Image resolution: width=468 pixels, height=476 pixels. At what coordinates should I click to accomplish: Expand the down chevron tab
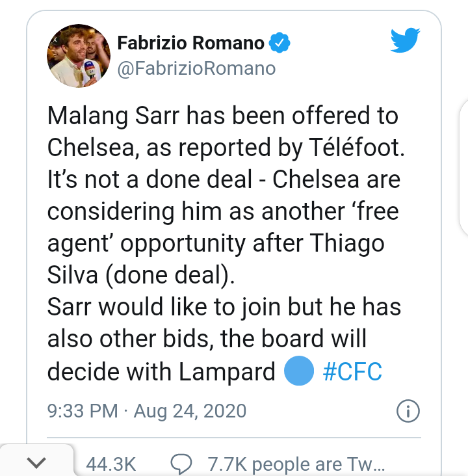[38, 463]
